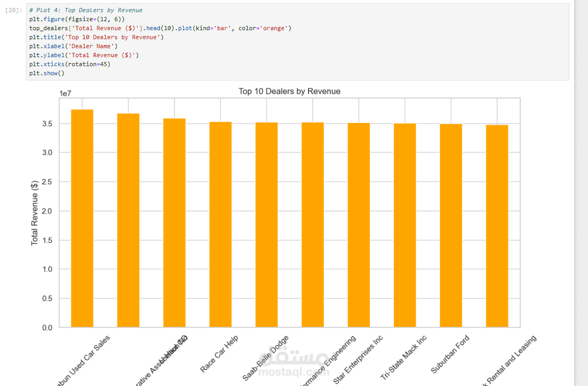
Task: Click the 2.5 y-axis tick label
Action: coord(47,182)
